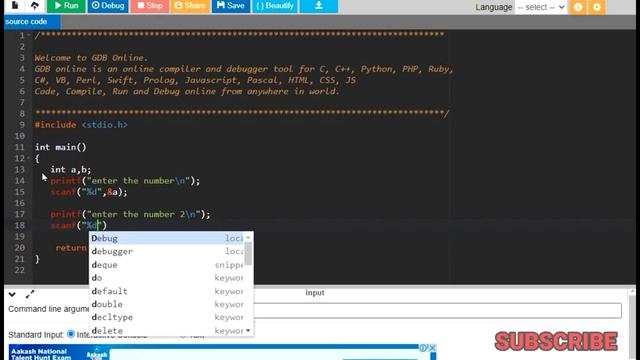640x360 pixels.
Task: Choose the deque snippet suggestion
Action: click(x=167, y=265)
